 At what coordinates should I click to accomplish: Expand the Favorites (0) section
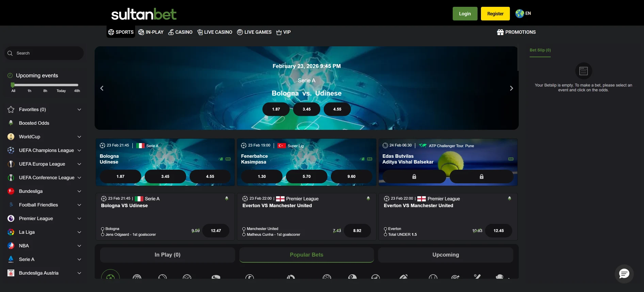[x=79, y=109]
